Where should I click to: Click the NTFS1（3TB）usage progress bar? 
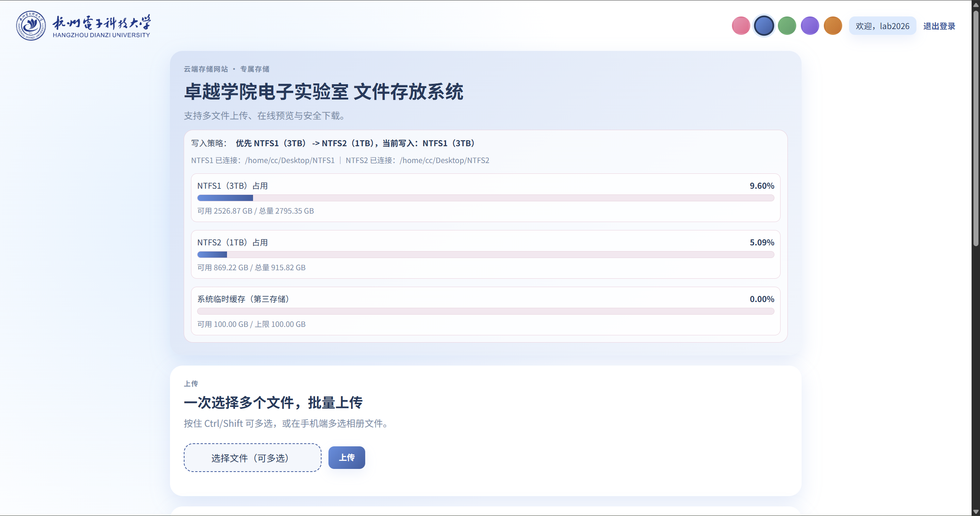pos(485,198)
